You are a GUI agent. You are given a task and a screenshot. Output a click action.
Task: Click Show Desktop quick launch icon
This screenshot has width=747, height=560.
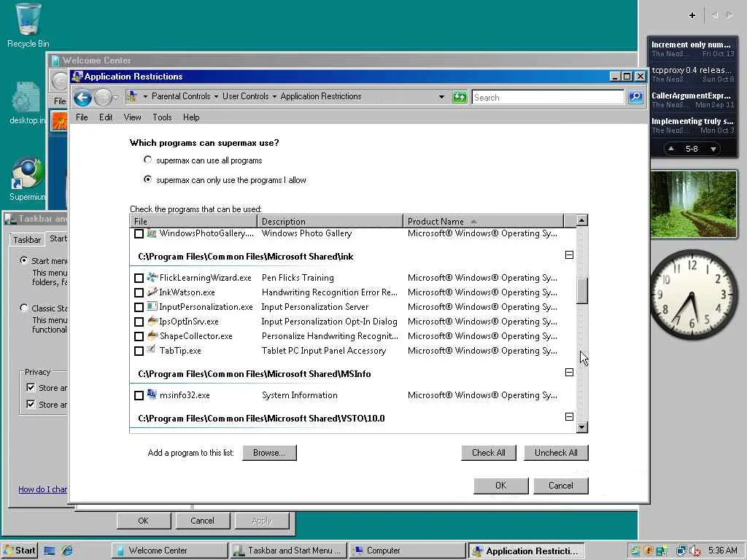[50, 551]
